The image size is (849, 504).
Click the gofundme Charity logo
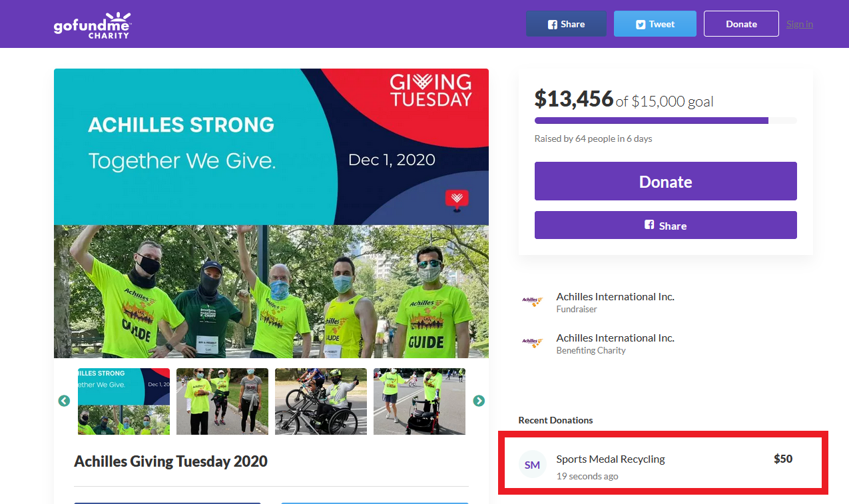92,25
